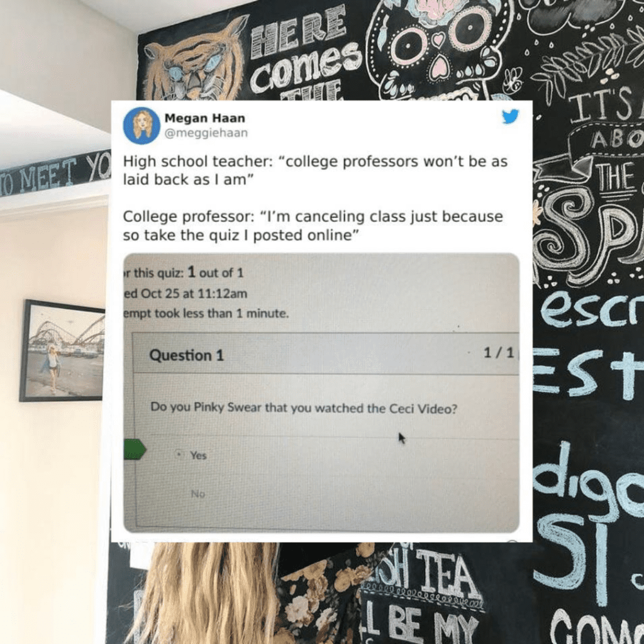Click the Question 1 header

pos(186,355)
